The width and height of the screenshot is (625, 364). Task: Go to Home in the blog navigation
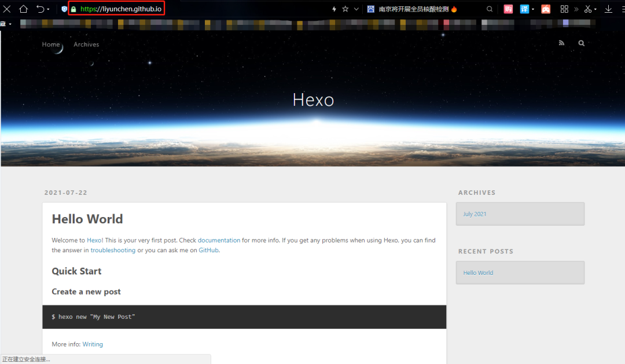[51, 44]
